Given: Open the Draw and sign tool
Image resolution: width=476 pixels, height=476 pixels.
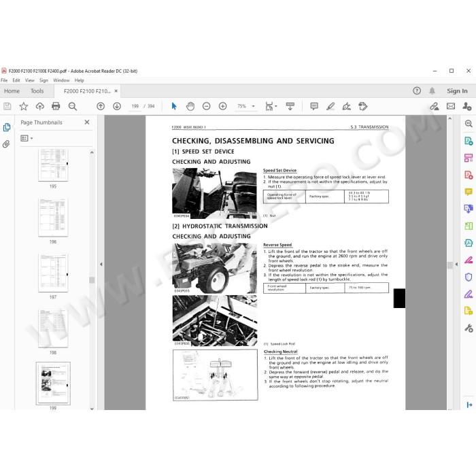Looking at the screenshot, I should point(347,106).
